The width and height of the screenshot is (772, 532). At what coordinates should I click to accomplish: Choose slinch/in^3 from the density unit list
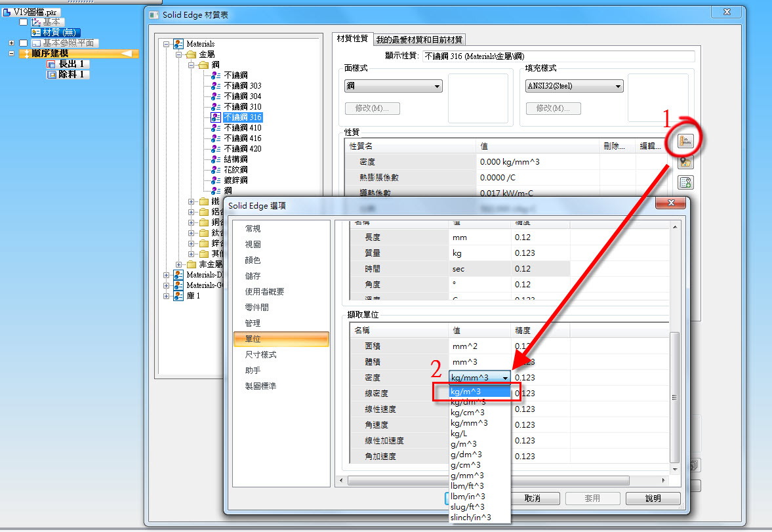pyautogui.click(x=479, y=517)
